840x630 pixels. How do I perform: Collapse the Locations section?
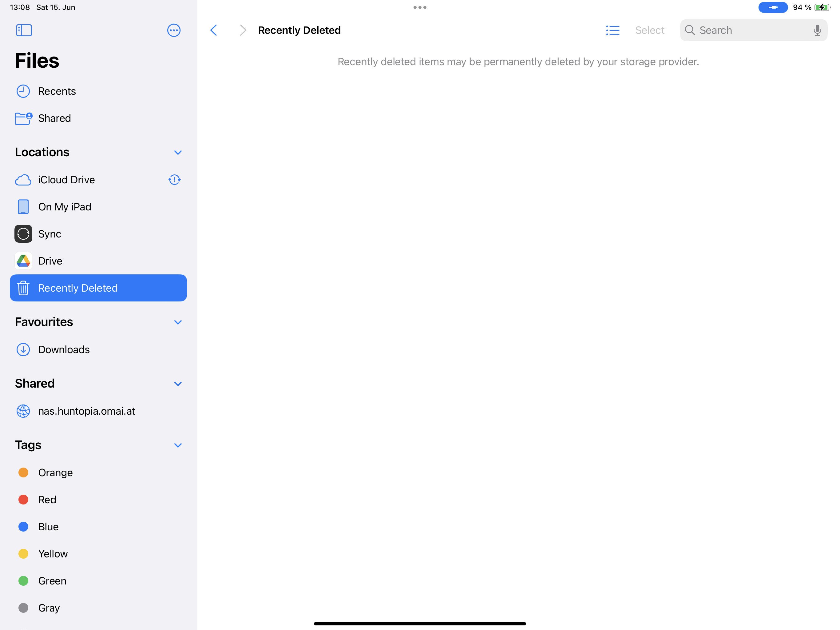(x=177, y=152)
